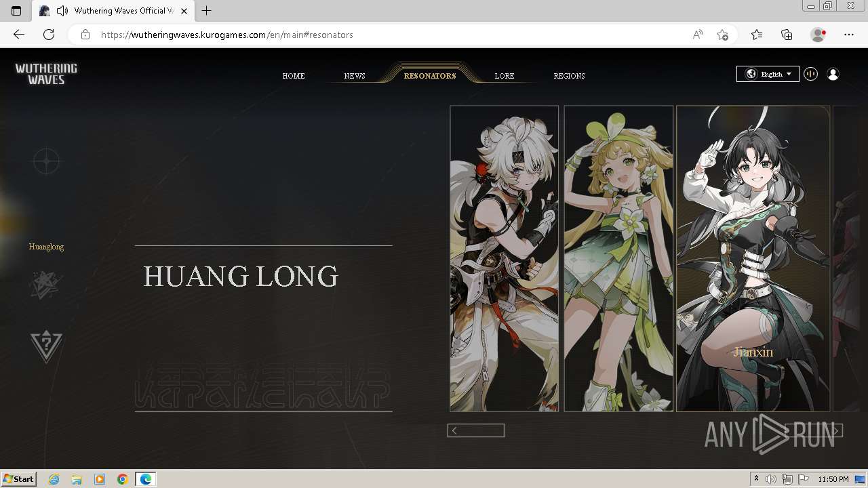
Task: Select the Wuthering Waves Official tab
Action: click(113, 11)
